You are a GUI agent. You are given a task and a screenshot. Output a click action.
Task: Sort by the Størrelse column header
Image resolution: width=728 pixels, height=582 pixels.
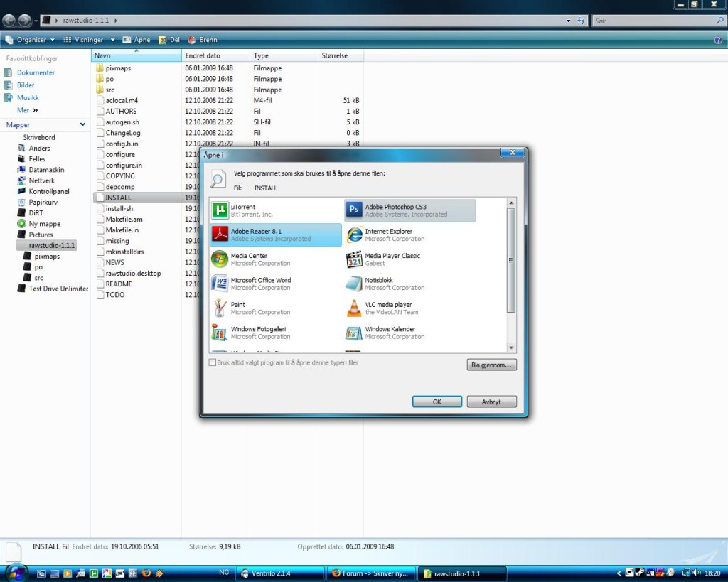click(x=341, y=55)
